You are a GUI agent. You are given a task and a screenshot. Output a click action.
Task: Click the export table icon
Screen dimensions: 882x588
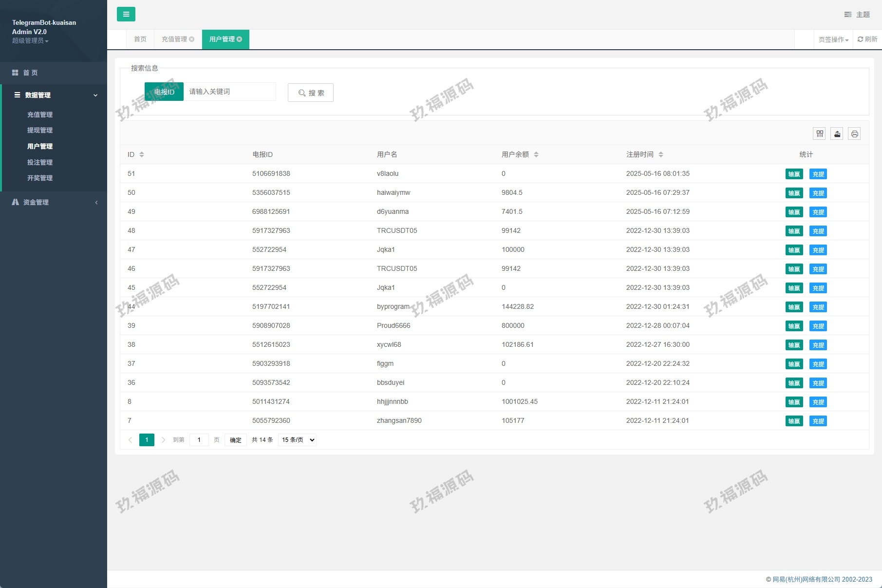[837, 133]
